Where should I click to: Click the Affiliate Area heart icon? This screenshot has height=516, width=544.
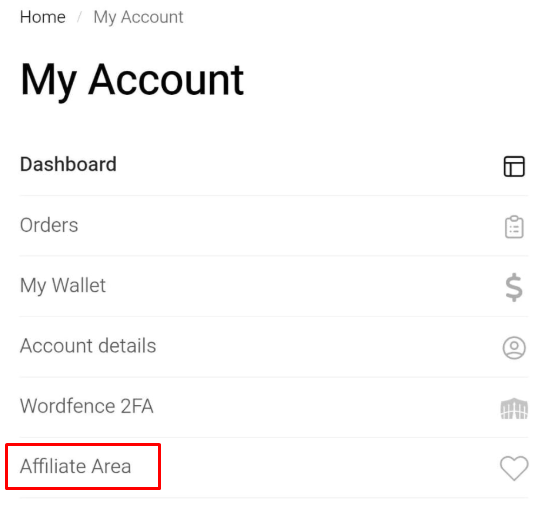click(514, 468)
